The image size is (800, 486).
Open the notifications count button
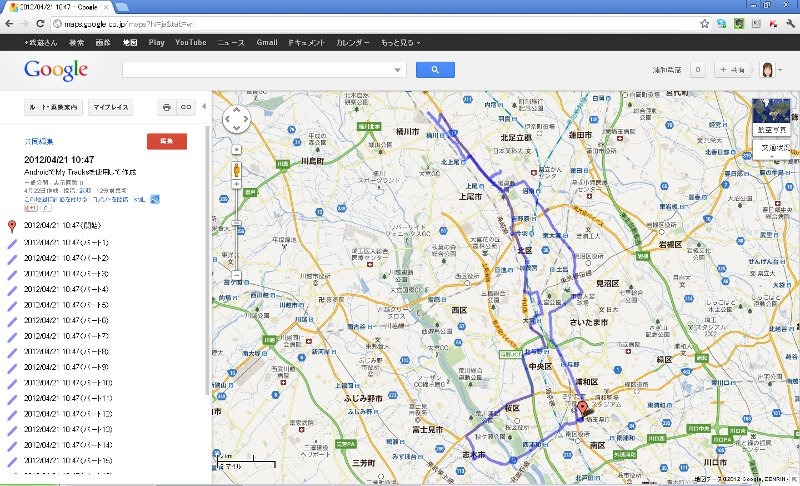(697, 70)
